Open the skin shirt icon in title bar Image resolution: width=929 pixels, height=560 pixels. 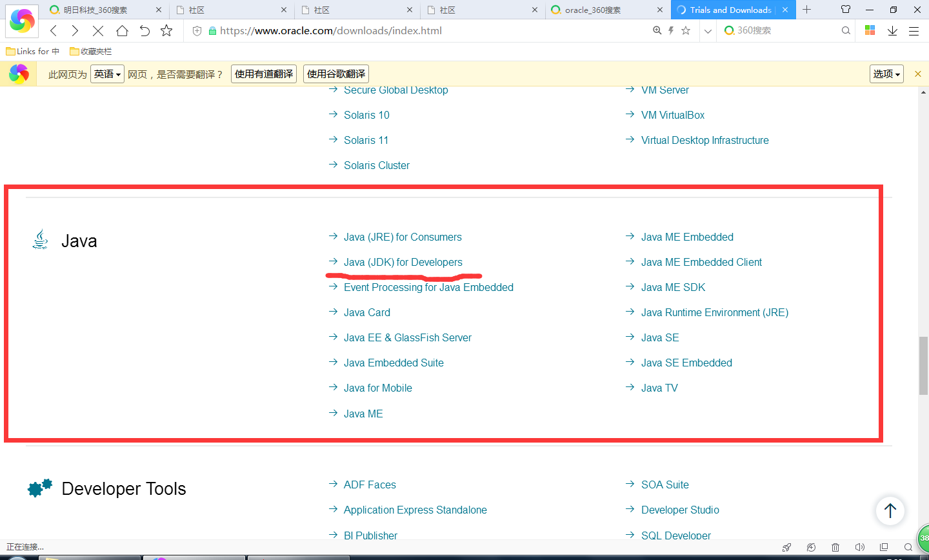click(x=846, y=10)
